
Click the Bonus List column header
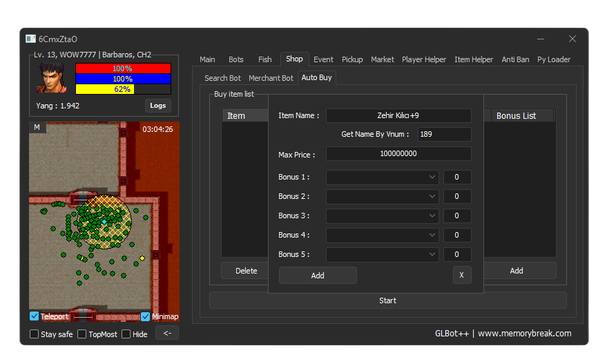523,115
